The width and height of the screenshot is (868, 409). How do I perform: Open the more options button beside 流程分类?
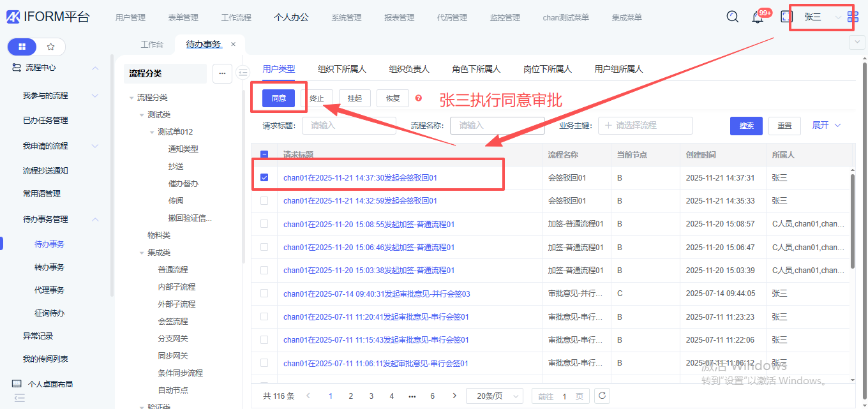[x=222, y=73]
